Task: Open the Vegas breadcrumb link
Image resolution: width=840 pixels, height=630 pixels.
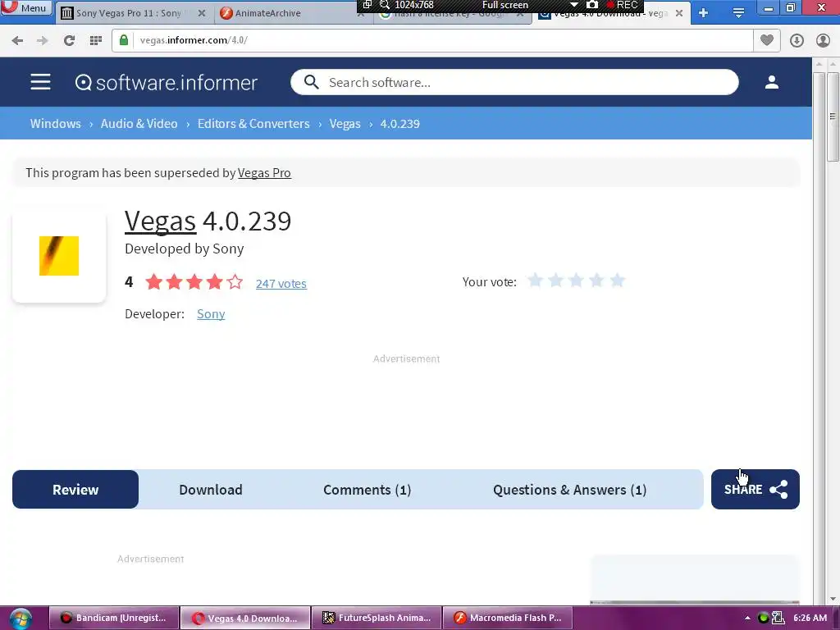Action: [345, 124]
